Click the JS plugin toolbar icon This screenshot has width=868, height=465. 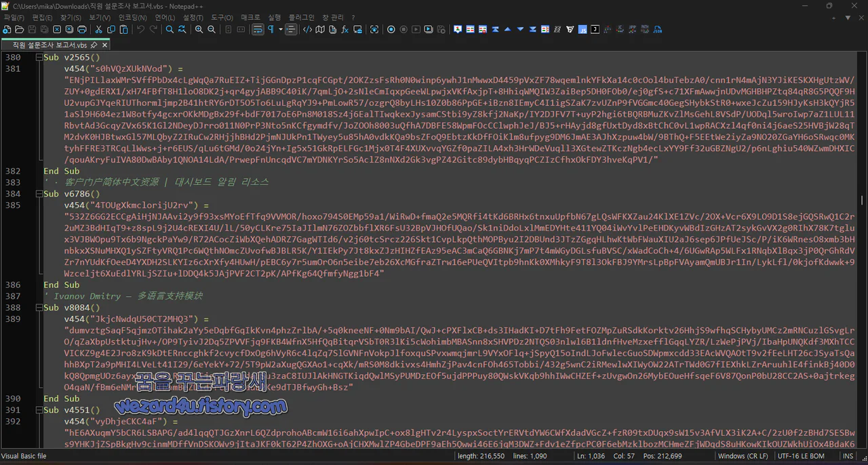[x=583, y=30]
